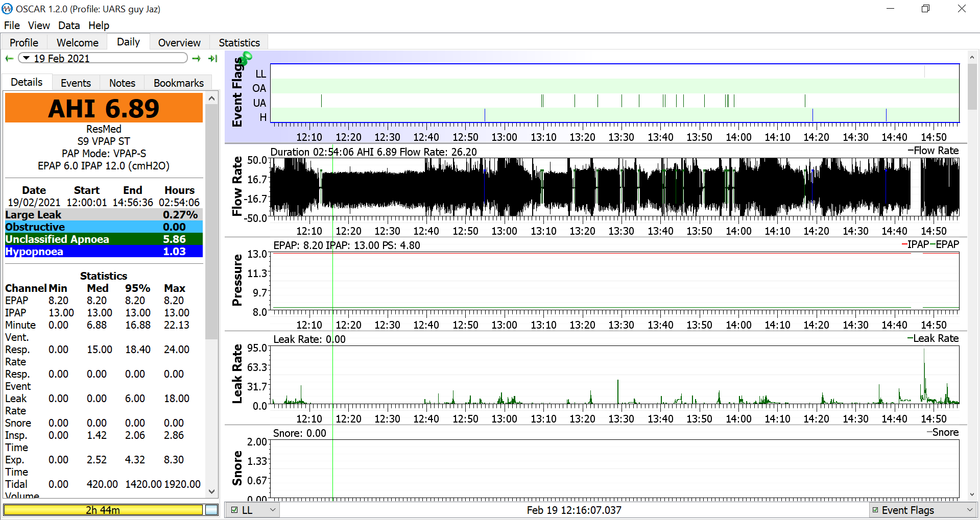The width and height of the screenshot is (980, 520).
Task: Click the Pressure vertical graph title
Action: pyautogui.click(x=237, y=280)
